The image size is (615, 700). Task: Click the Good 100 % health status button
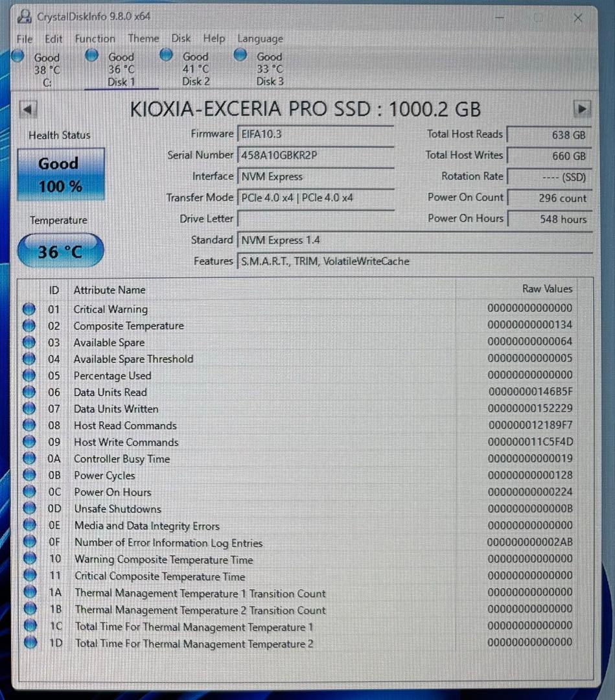61,174
